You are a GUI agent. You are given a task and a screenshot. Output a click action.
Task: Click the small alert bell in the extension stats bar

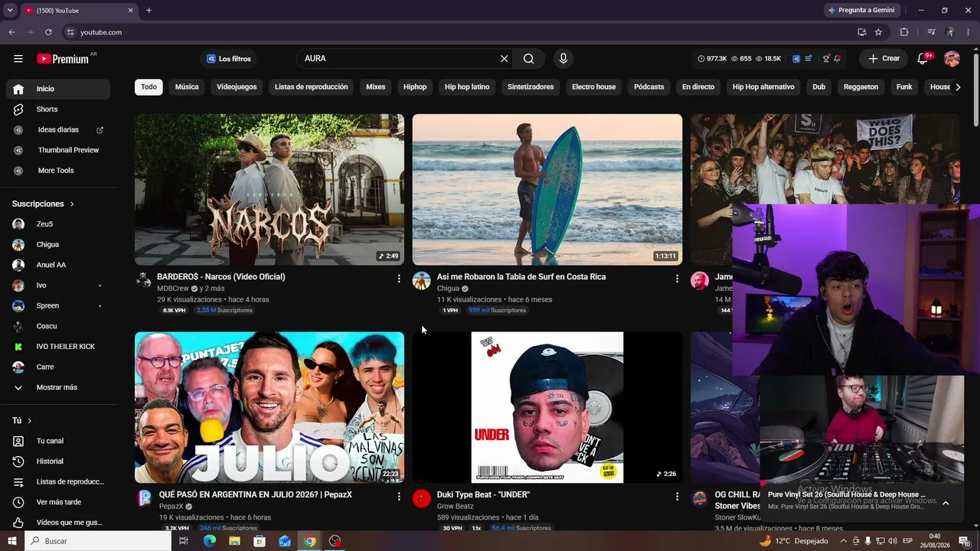[838, 59]
